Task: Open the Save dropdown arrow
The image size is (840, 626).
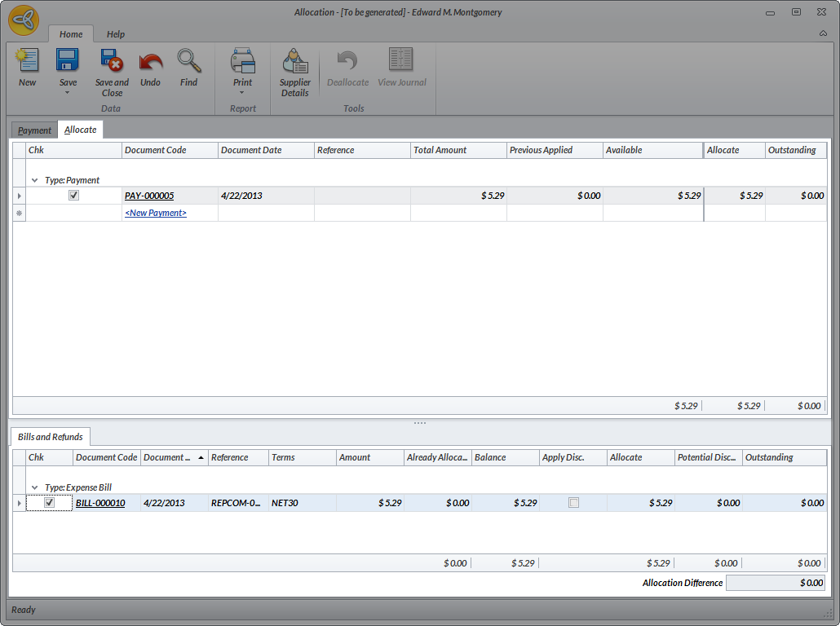Action: tap(68, 93)
